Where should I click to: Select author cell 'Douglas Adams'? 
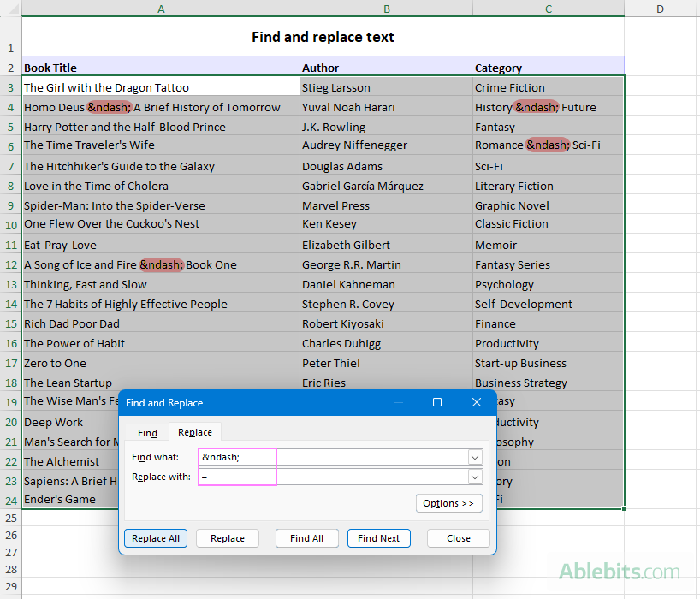point(387,166)
